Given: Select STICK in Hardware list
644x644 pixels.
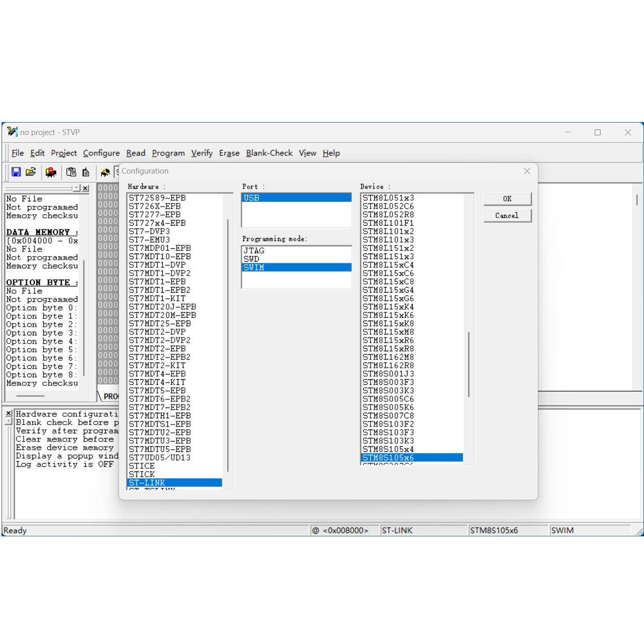Looking at the screenshot, I should click(175, 474).
